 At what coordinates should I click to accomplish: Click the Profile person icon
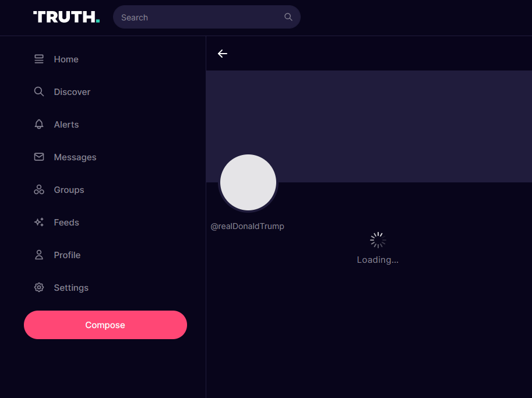39,255
